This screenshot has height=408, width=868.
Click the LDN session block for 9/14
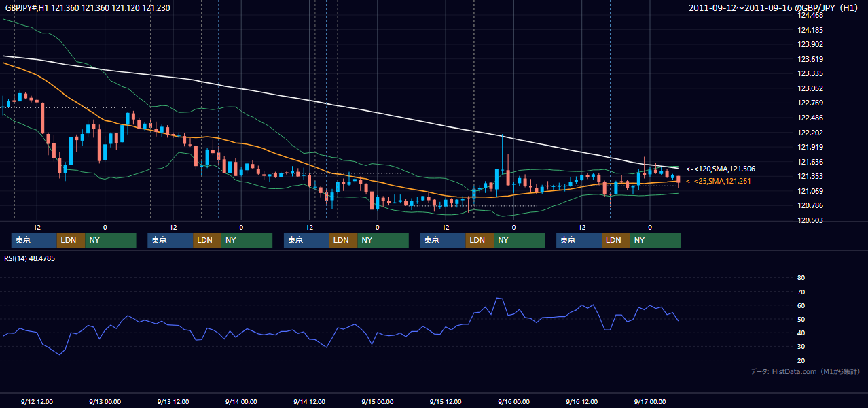[x=343, y=240]
